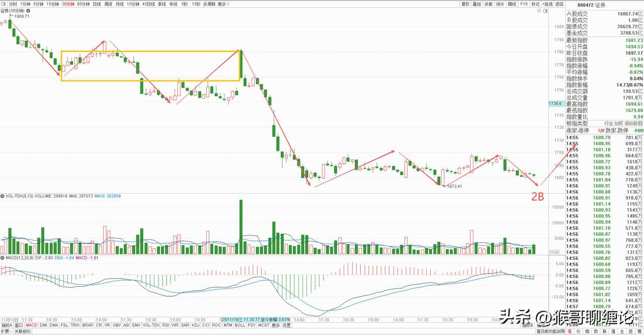Select the RSI indicator
Image resolution: width=644 pixels, height=335 pixels.
point(166,325)
